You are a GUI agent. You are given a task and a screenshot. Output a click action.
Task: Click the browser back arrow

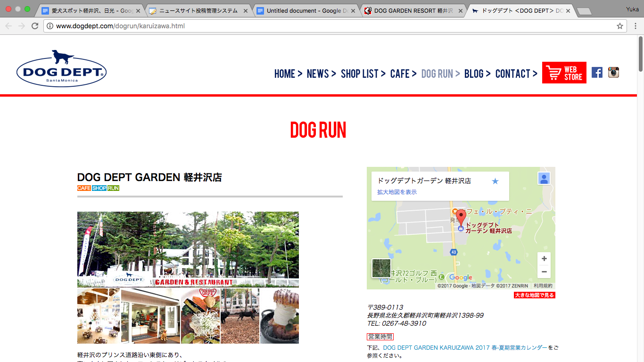click(8, 26)
